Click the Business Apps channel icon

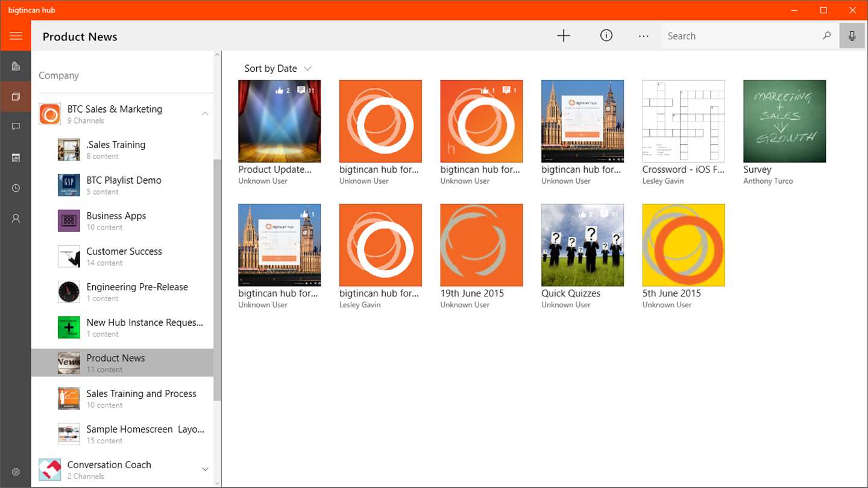[69, 221]
